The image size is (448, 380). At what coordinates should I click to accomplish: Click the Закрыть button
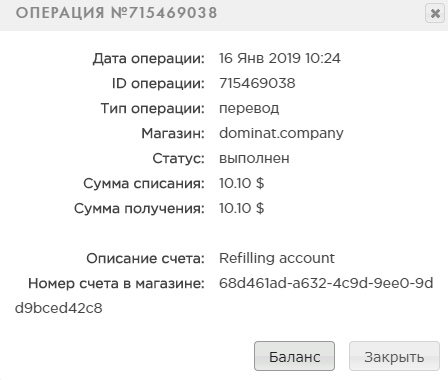coord(394,356)
